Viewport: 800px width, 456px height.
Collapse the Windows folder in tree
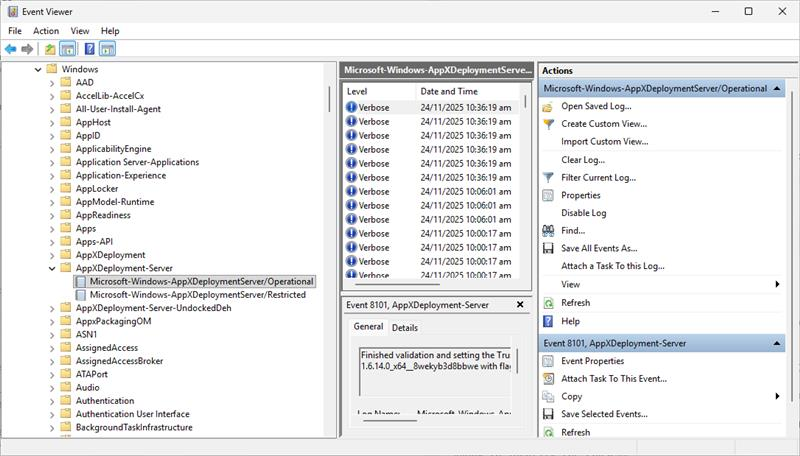click(x=38, y=69)
